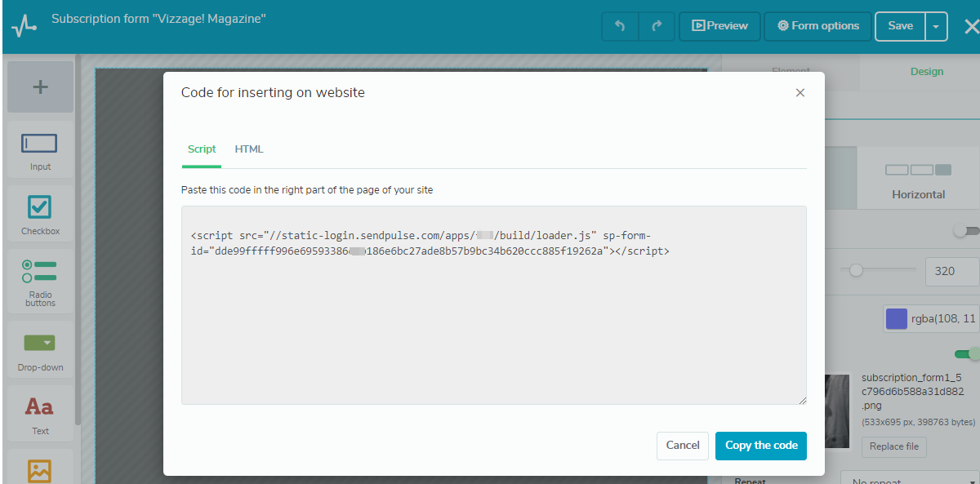Replace the background image file
980x484 pixels.
point(894,446)
